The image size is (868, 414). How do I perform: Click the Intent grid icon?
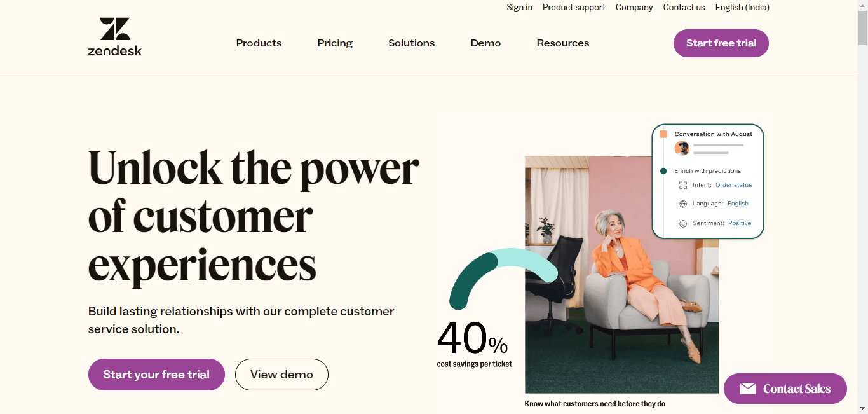click(683, 185)
